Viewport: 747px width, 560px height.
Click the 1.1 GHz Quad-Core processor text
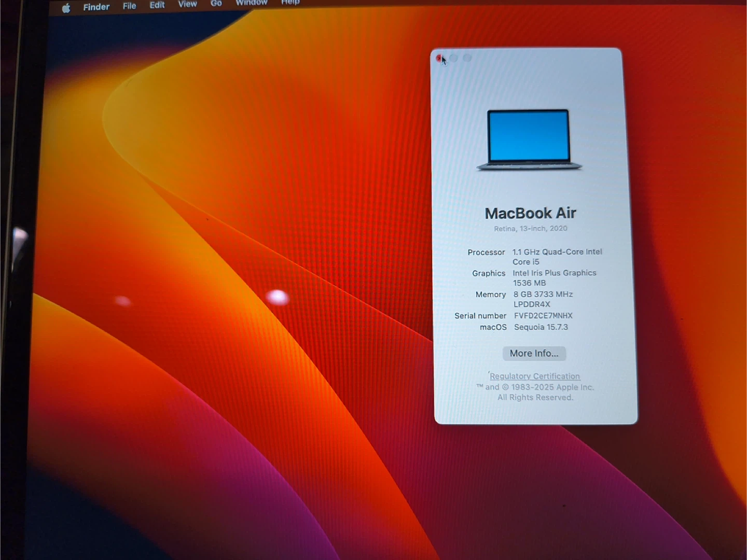(557, 252)
